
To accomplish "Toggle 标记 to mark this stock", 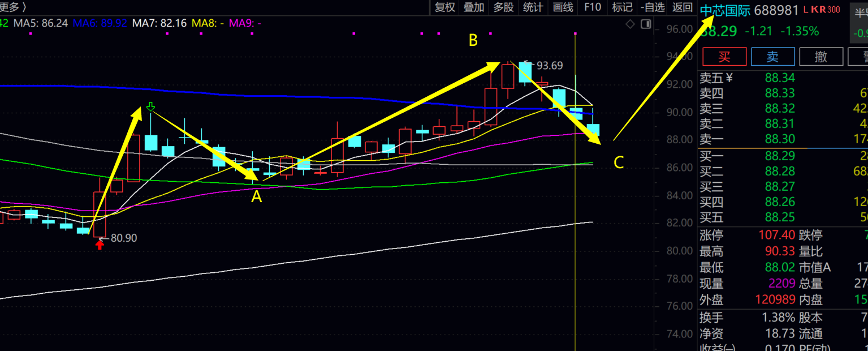I will click(622, 7).
